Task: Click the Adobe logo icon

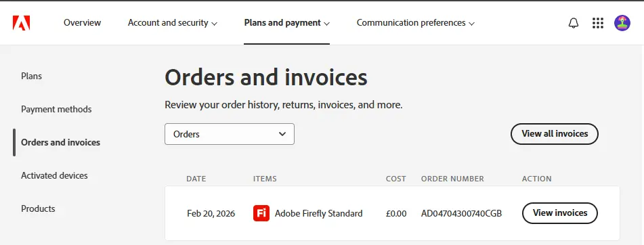Action: [21, 23]
